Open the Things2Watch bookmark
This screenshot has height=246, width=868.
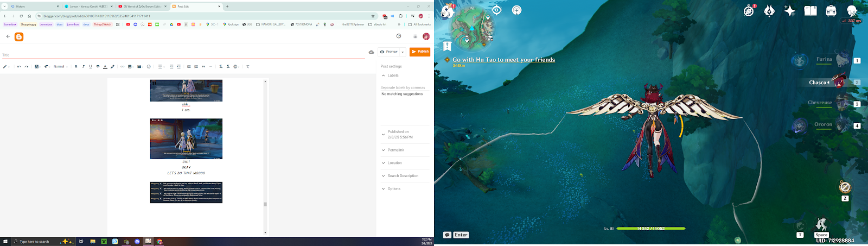pyautogui.click(x=102, y=24)
